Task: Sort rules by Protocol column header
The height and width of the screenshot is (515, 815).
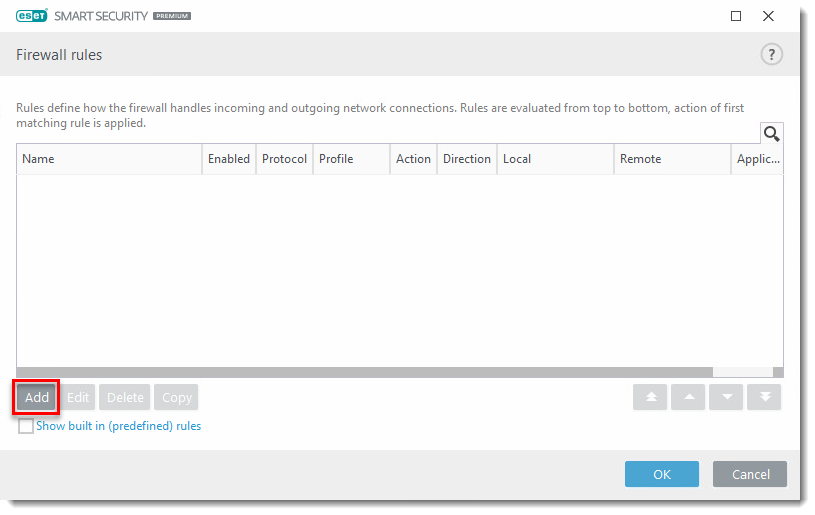Action: point(284,159)
